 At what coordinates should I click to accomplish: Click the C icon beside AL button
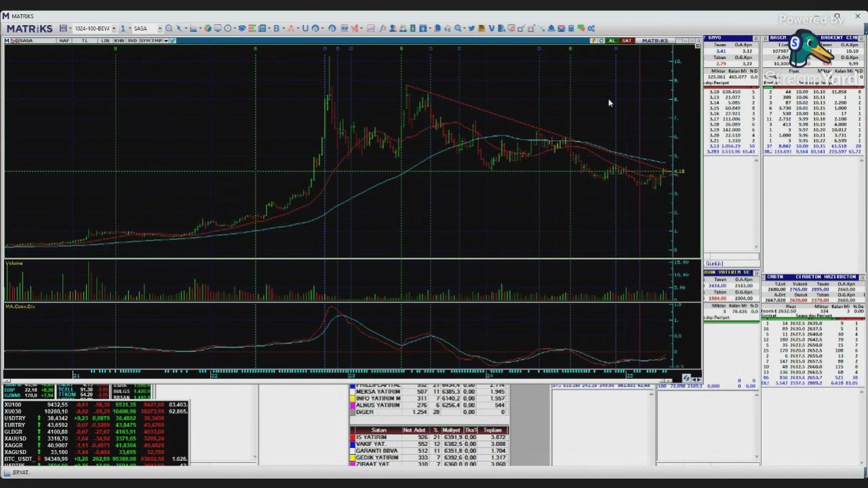[601, 41]
